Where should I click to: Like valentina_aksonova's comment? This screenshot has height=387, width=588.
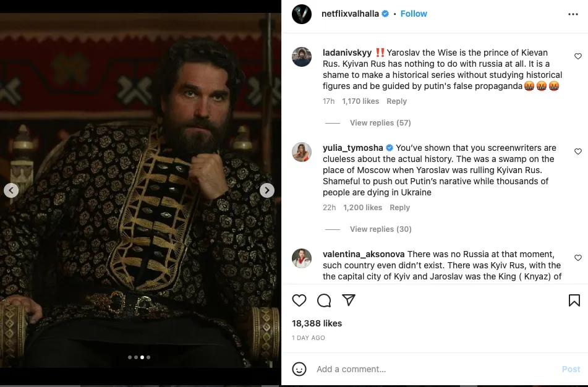tap(578, 258)
